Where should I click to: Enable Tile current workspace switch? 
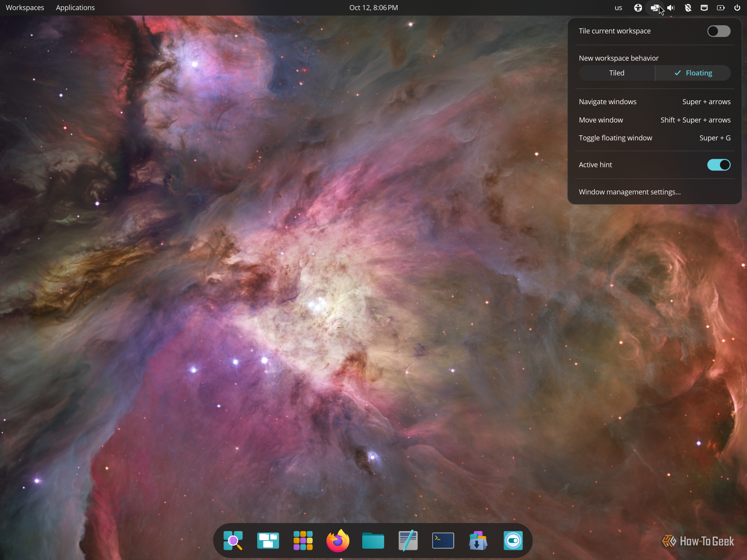click(719, 31)
